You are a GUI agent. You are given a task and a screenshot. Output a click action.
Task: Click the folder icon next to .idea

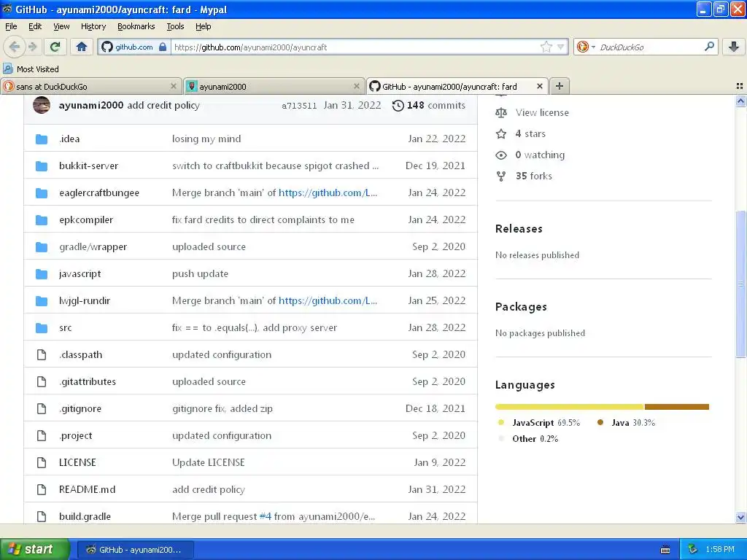click(x=42, y=139)
